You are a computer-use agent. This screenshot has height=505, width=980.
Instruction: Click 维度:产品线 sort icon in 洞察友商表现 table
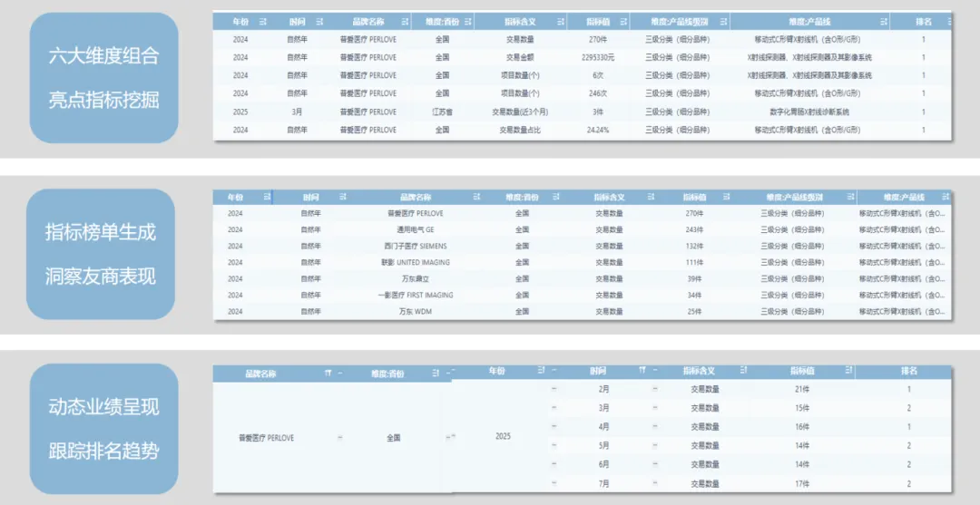pyautogui.click(x=946, y=197)
